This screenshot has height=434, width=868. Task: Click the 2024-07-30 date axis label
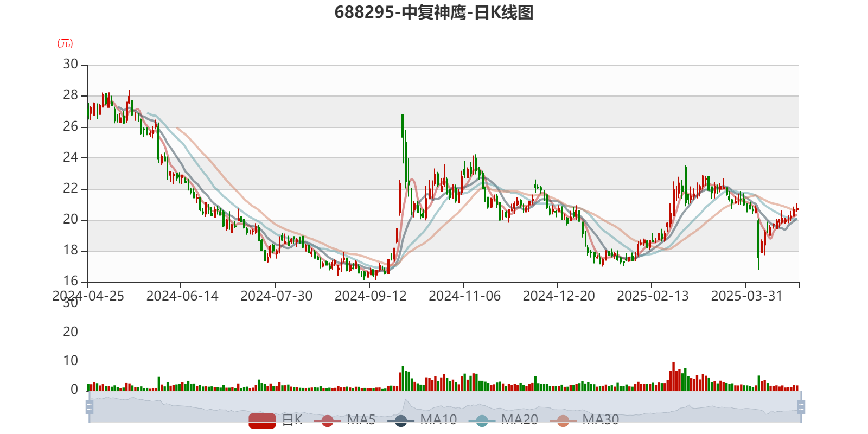(277, 296)
